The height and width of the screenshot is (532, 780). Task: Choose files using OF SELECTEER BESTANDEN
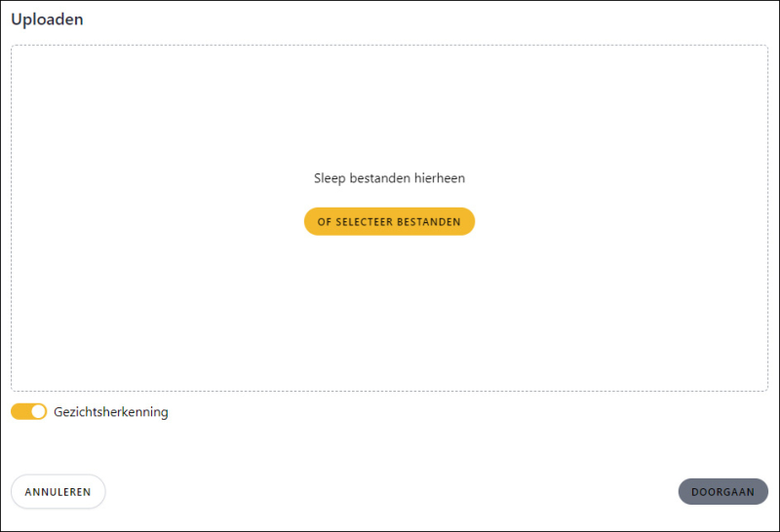click(389, 221)
